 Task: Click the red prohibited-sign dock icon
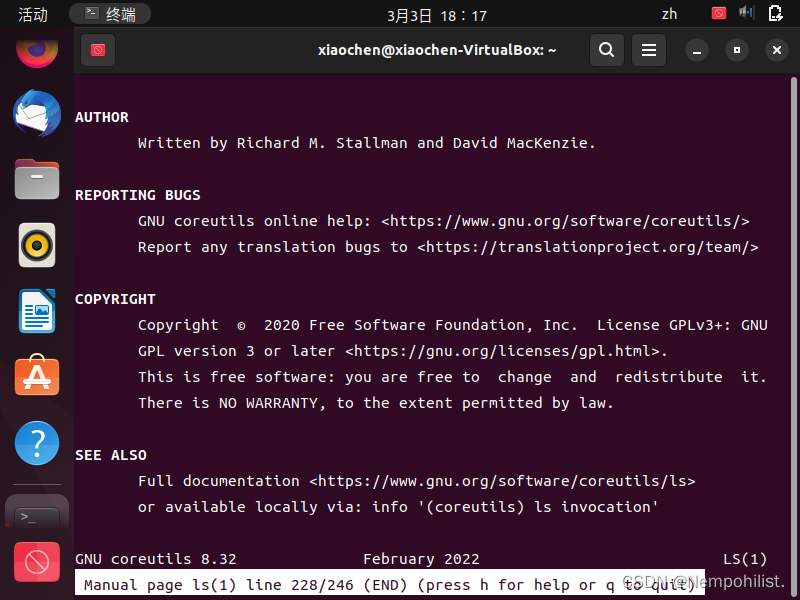pyautogui.click(x=37, y=562)
